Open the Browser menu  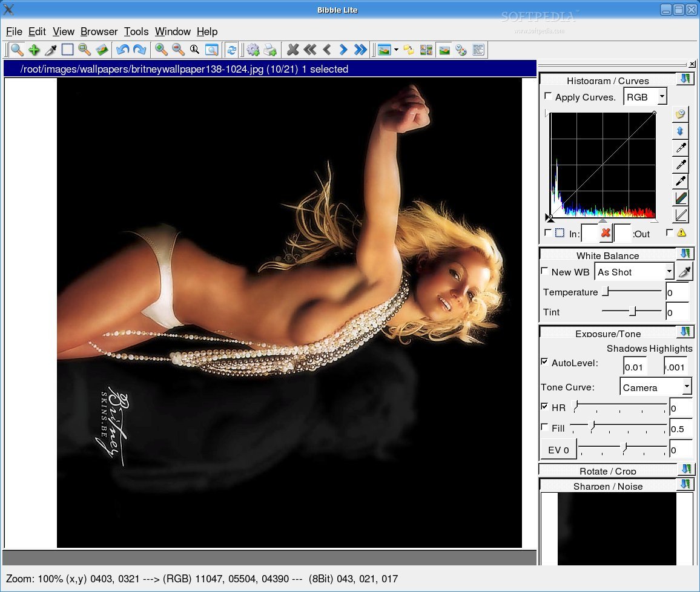click(99, 31)
